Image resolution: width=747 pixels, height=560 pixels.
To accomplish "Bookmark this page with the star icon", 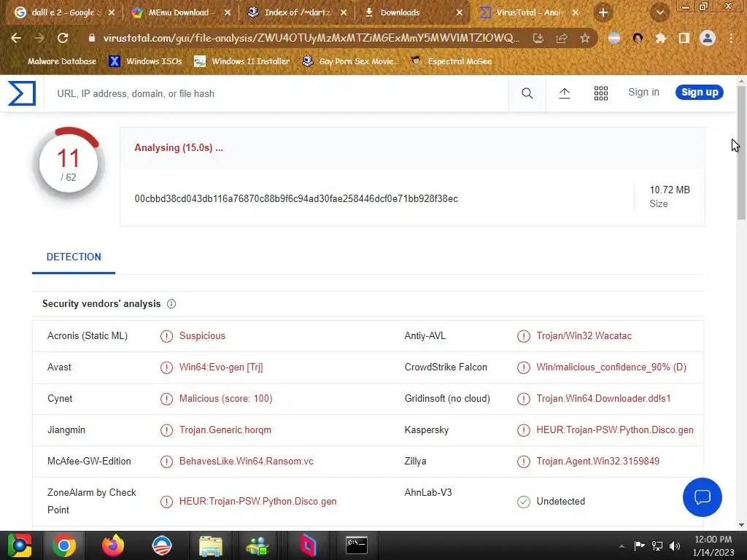I will tap(584, 38).
